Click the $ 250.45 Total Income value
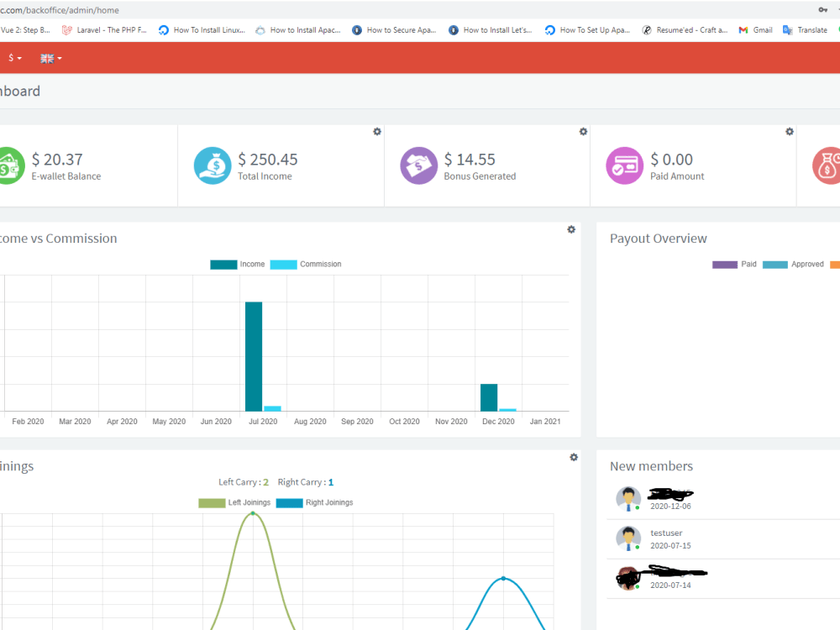Image resolution: width=840 pixels, height=630 pixels. (268, 159)
